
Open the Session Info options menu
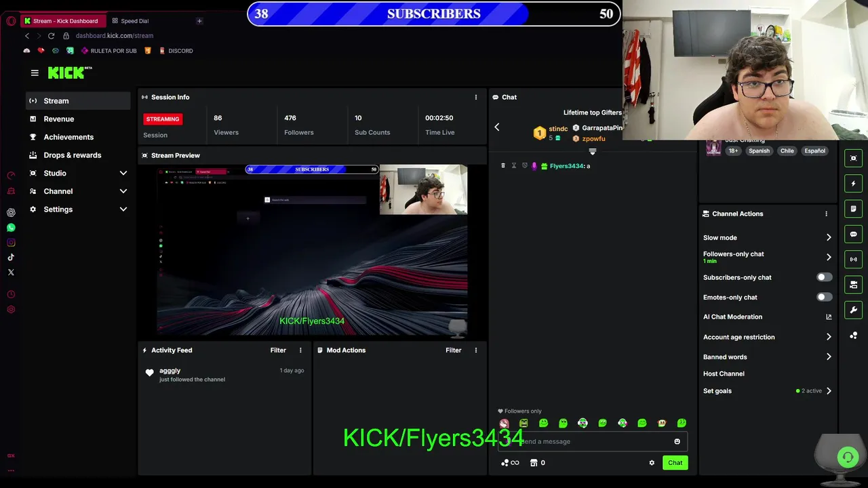(476, 97)
